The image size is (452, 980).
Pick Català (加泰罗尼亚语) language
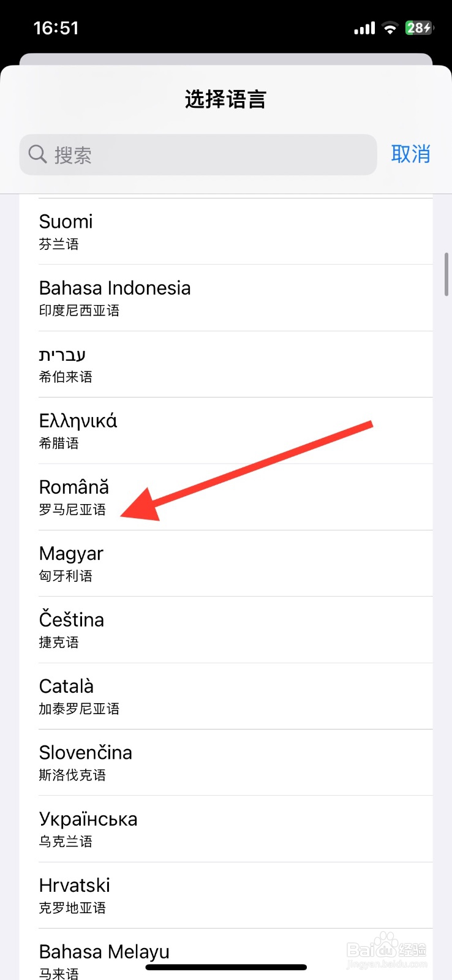pos(226,696)
